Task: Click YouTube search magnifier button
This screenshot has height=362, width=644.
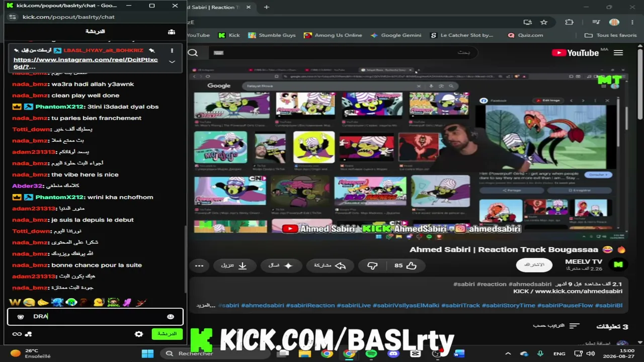Action: (x=193, y=53)
